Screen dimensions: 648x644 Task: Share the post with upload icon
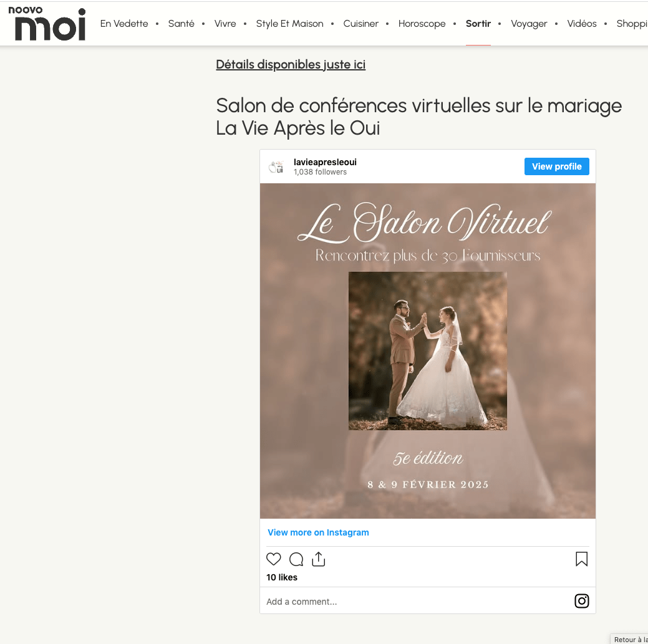click(x=318, y=559)
